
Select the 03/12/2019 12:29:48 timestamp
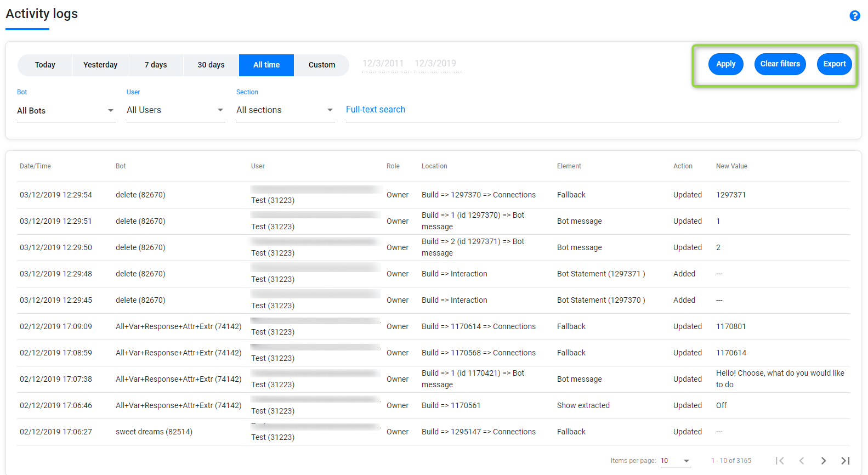[x=56, y=274]
